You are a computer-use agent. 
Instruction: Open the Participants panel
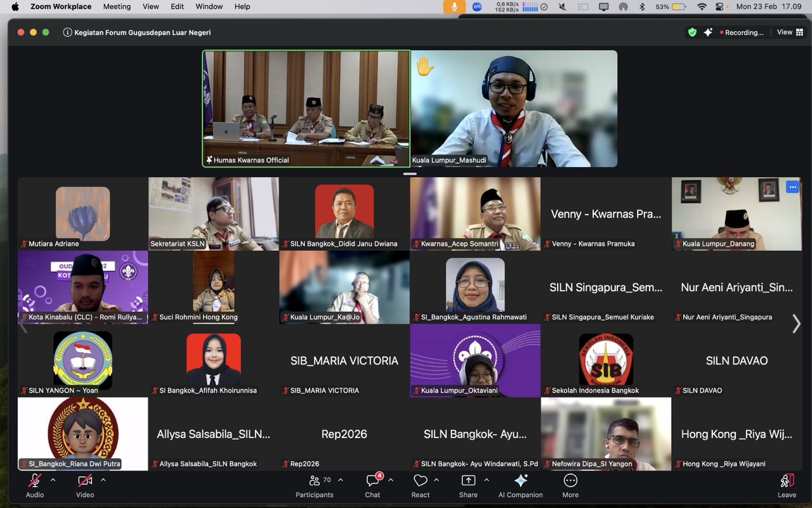314,486
